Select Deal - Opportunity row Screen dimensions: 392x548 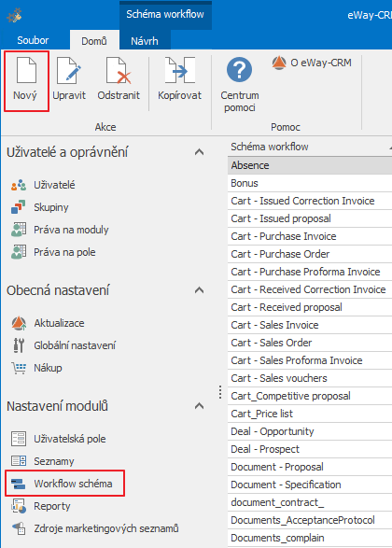point(310,431)
